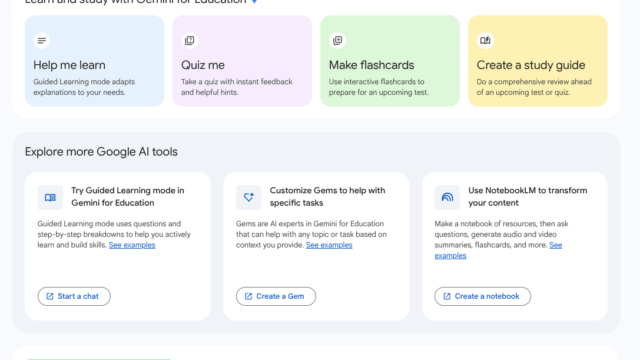Click the Quiz me question-card icon
640x360 pixels.
[x=189, y=40]
